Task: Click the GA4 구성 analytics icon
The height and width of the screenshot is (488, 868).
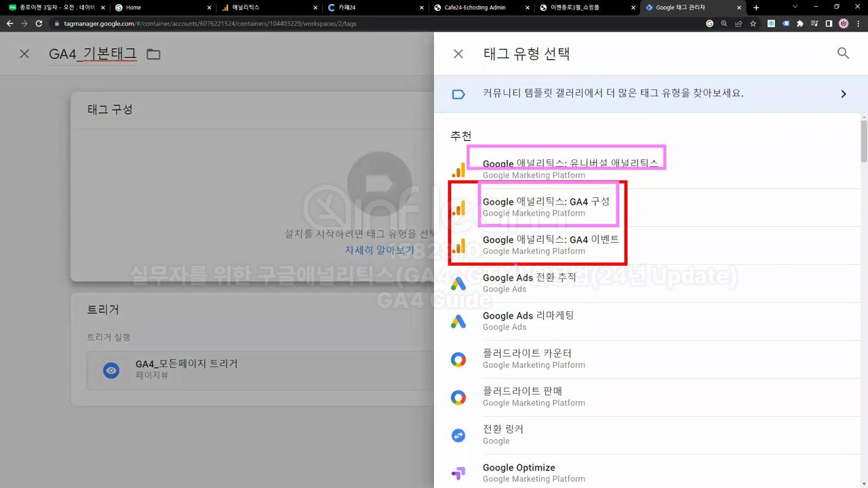Action: [459, 207]
